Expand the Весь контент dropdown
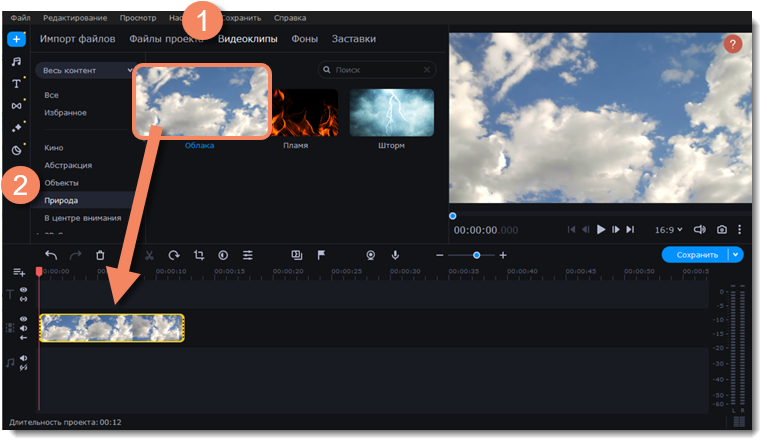This screenshot has height=445, width=767. pos(84,71)
